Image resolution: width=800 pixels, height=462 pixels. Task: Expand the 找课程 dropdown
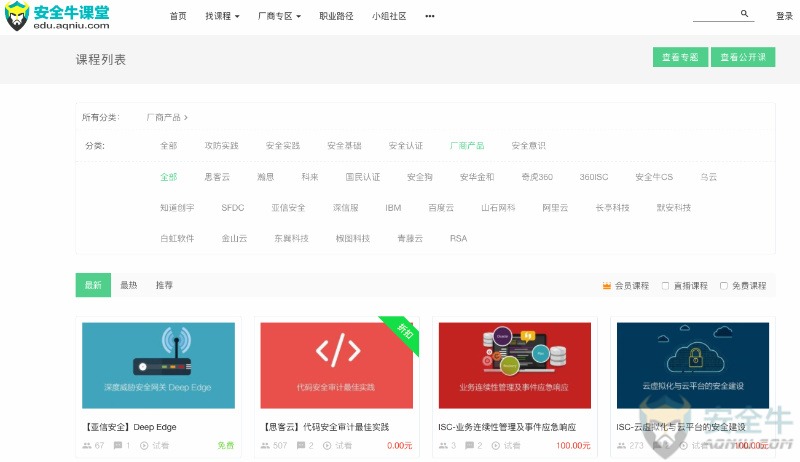(x=222, y=16)
